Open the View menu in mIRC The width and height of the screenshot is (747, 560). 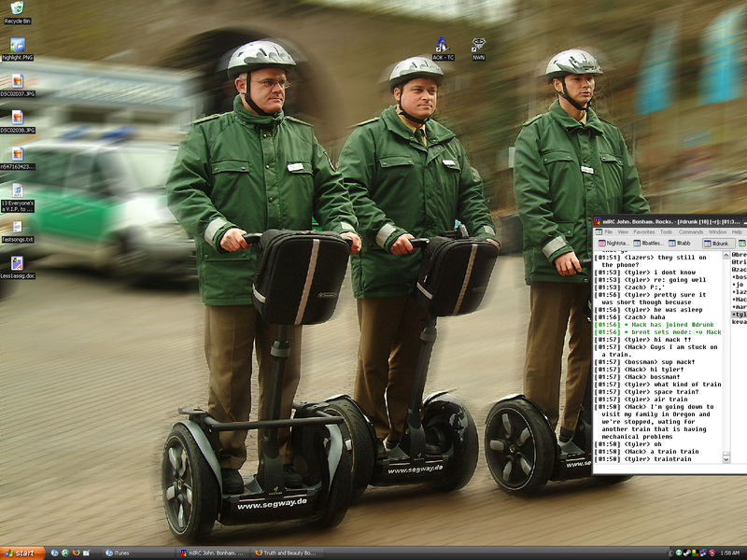coord(623,231)
